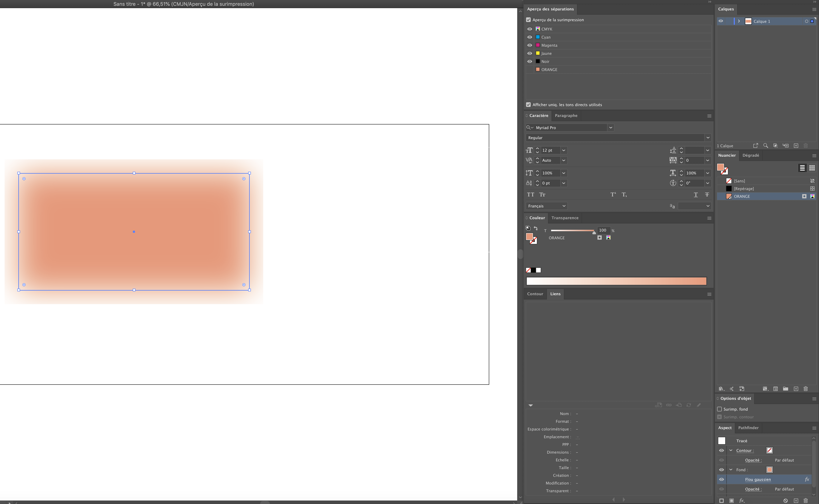
Task: Hide the Cyan separation plate
Action: pyautogui.click(x=530, y=37)
